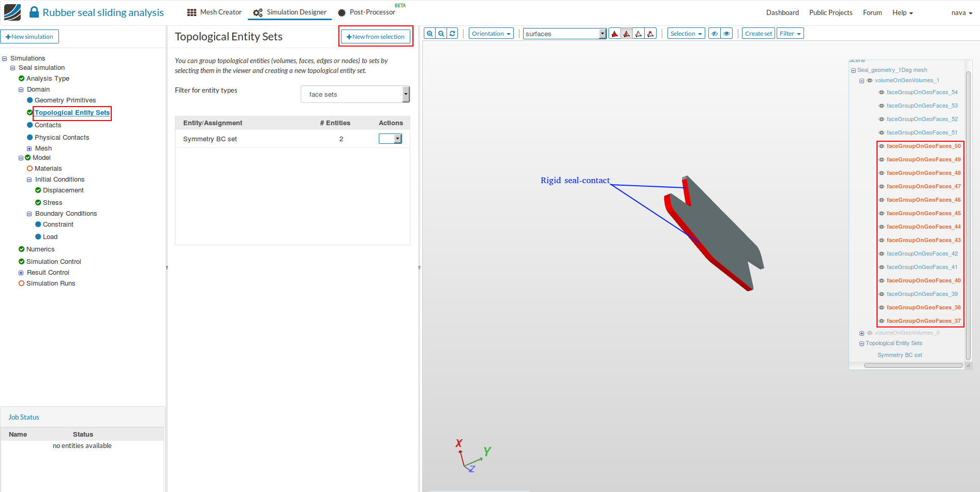Viewport: 980px width, 492px height.
Task: Click the green check icon beside Analysis Type
Action: pyautogui.click(x=22, y=79)
